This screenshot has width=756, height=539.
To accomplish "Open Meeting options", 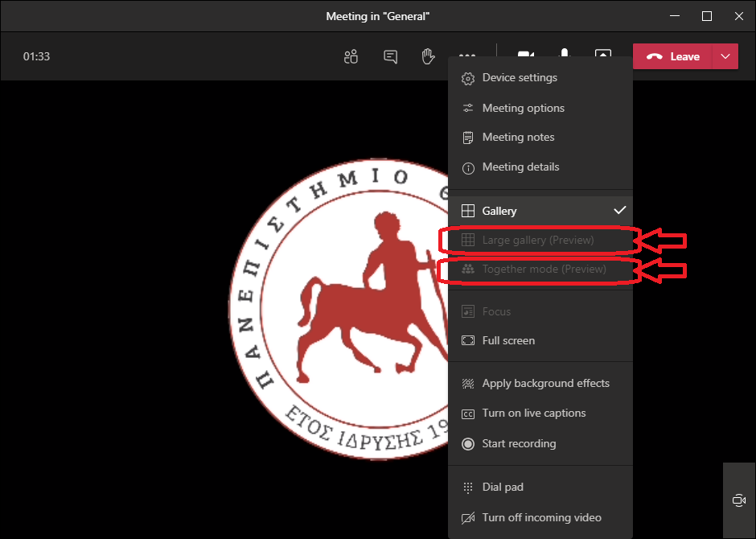I will (x=540, y=108).
